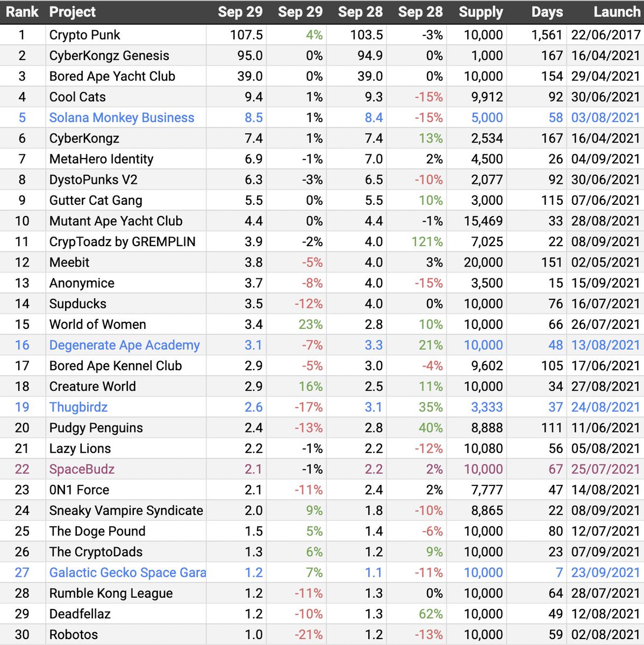Viewport: 644px width, 645px height.
Task: Select the Lazy Lions cell
Action: click(x=126, y=449)
